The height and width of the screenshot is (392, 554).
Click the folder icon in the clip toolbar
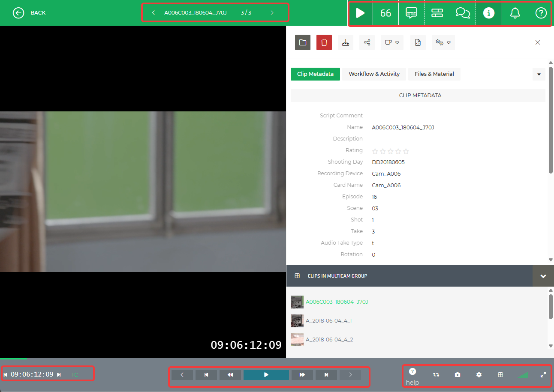pos(303,42)
